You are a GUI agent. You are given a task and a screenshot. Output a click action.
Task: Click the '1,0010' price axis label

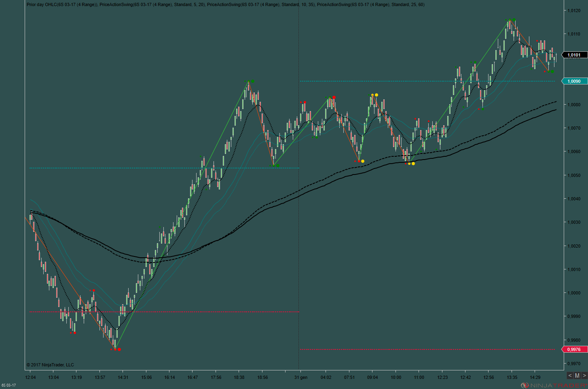pyautogui.click(x=574, y=269)
